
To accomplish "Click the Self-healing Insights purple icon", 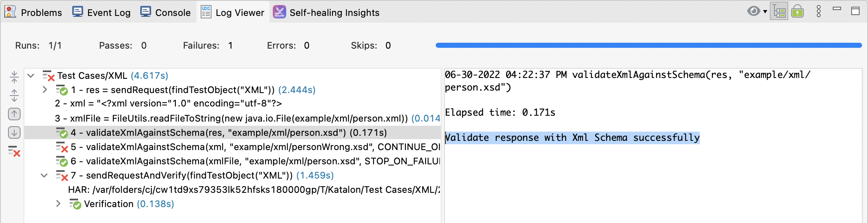I will point(279,12).
